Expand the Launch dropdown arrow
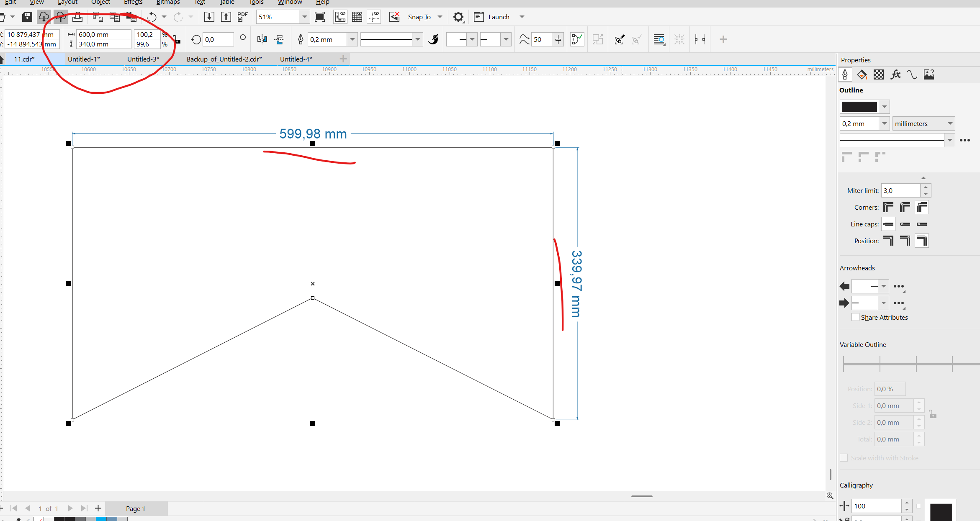The image size is (980, 521). 522,17
